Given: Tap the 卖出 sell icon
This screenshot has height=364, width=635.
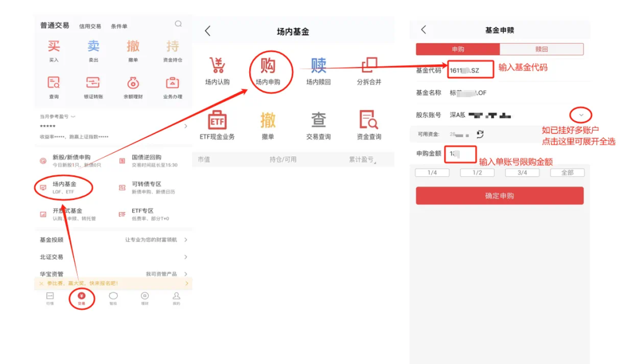Looking at the screenshot, I should 93,47.
